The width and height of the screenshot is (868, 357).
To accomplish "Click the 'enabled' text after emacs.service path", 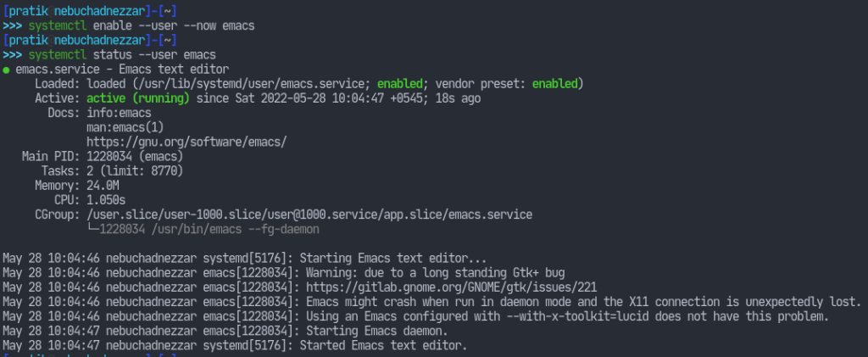I will [x=400, y=84].
